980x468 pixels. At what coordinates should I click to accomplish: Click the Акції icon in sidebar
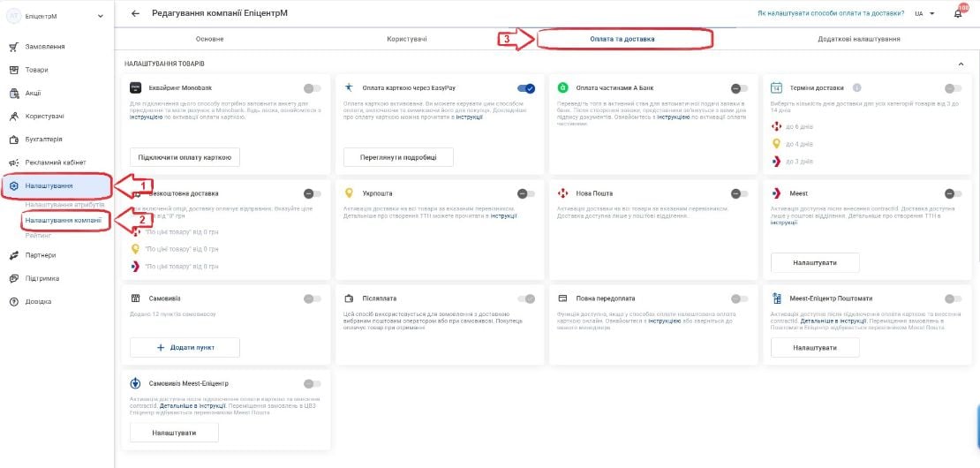click(14, 93)
